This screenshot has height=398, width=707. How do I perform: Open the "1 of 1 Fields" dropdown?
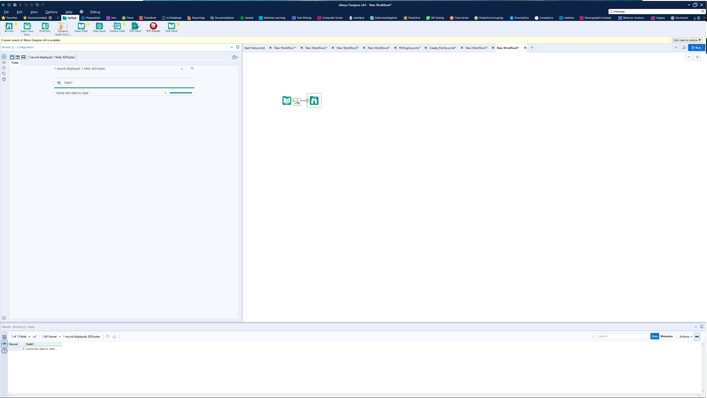point(20,337)
